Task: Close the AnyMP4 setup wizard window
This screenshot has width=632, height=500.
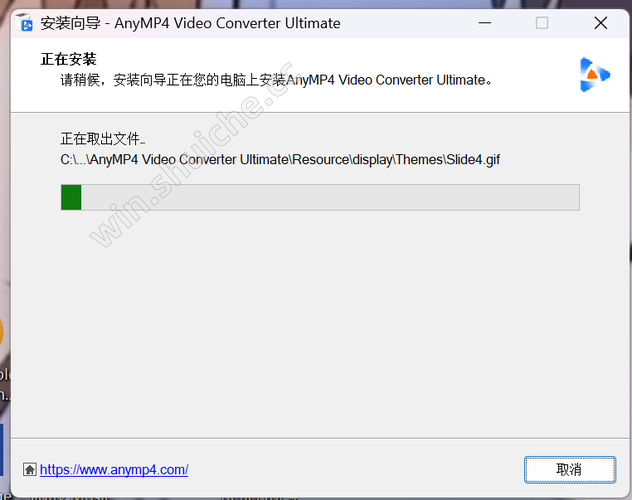Action: click(x=601, y=23)
